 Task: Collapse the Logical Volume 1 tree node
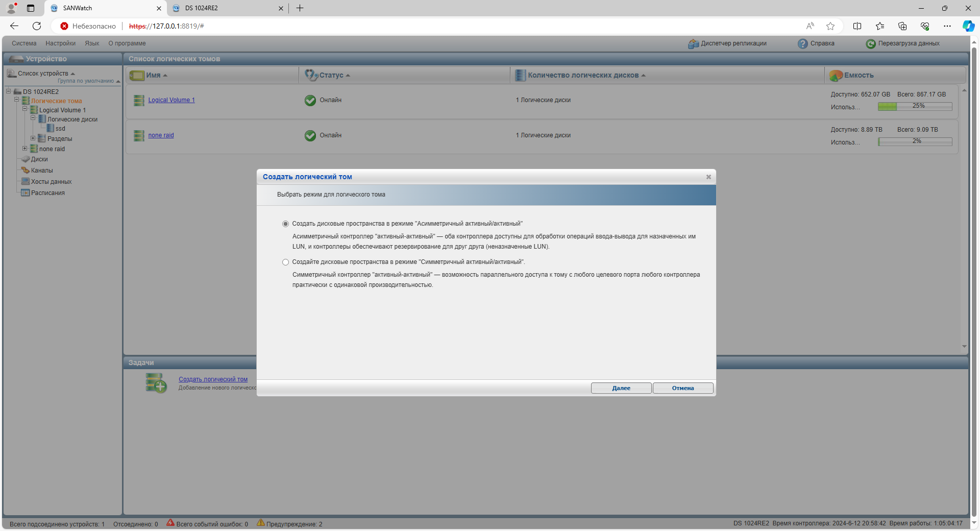tap(24, 109)
